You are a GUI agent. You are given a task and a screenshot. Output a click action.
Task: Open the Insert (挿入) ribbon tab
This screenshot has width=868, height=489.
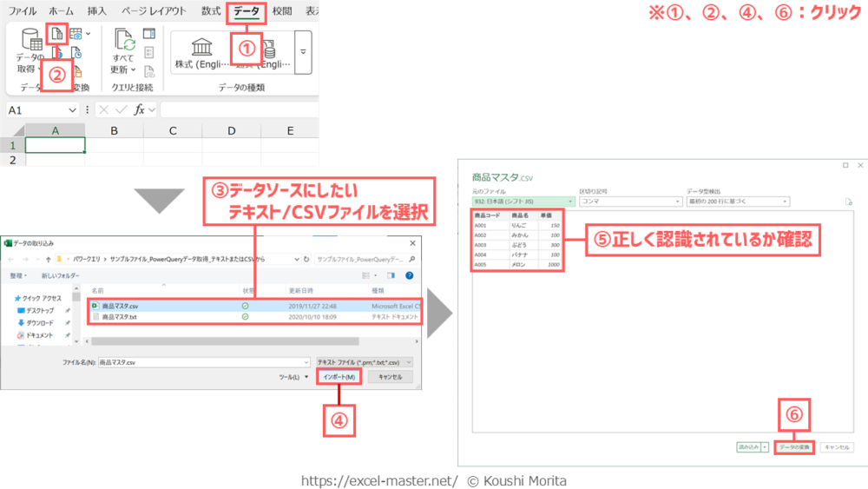click(x=97, y=11)
